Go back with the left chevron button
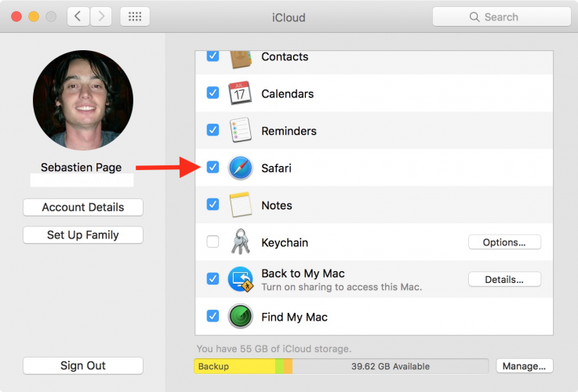Viewport: 578px width, 392px height. [x=78, y=16]
